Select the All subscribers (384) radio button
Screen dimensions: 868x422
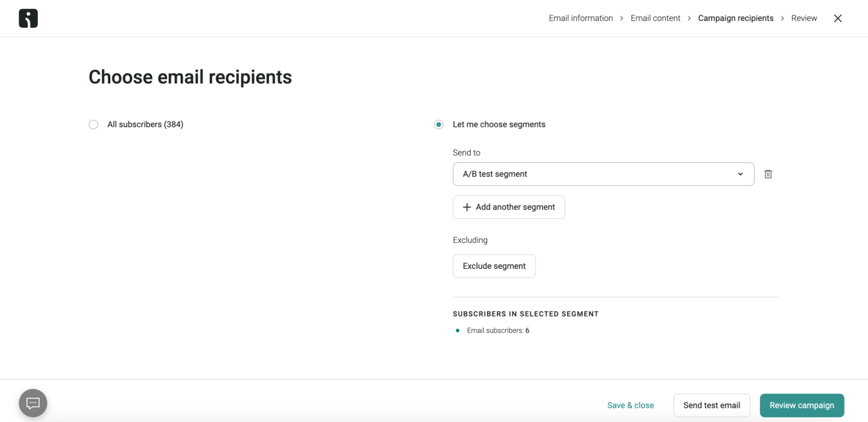click(93, 124)
